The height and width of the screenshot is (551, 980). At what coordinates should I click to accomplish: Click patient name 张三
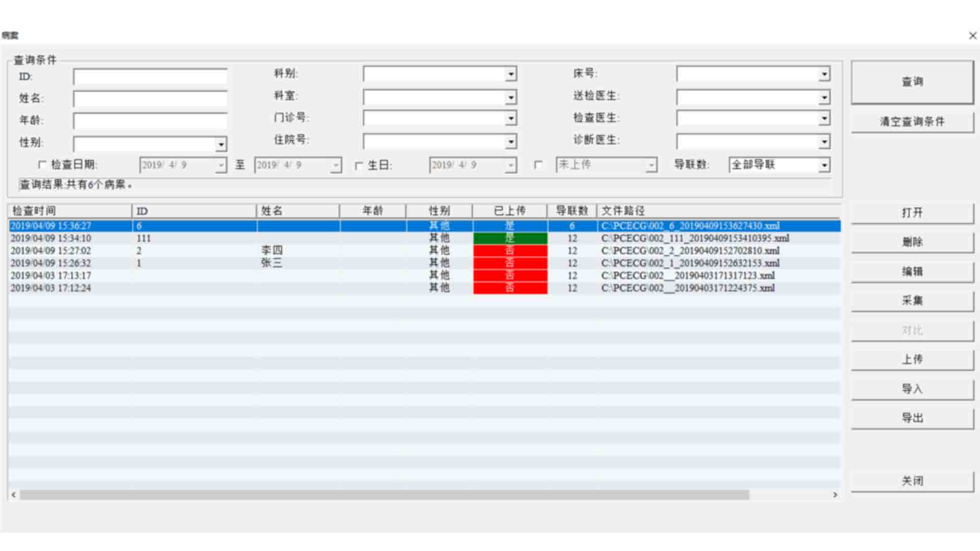pos(272,263)
